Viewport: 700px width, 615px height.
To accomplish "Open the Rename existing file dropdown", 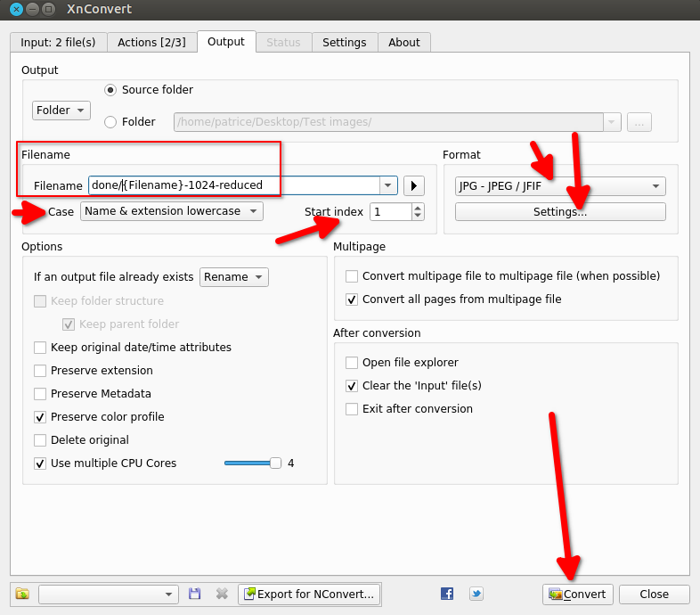I will click(234, 277).
